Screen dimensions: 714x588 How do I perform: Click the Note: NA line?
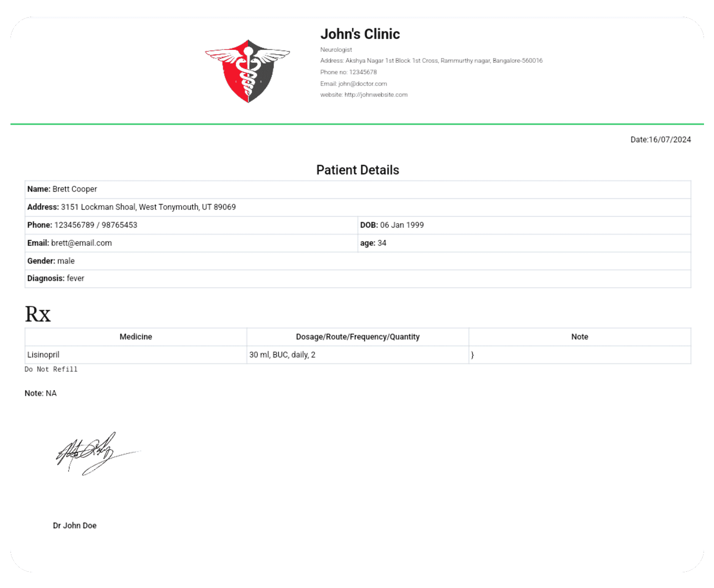click(40, 393)
